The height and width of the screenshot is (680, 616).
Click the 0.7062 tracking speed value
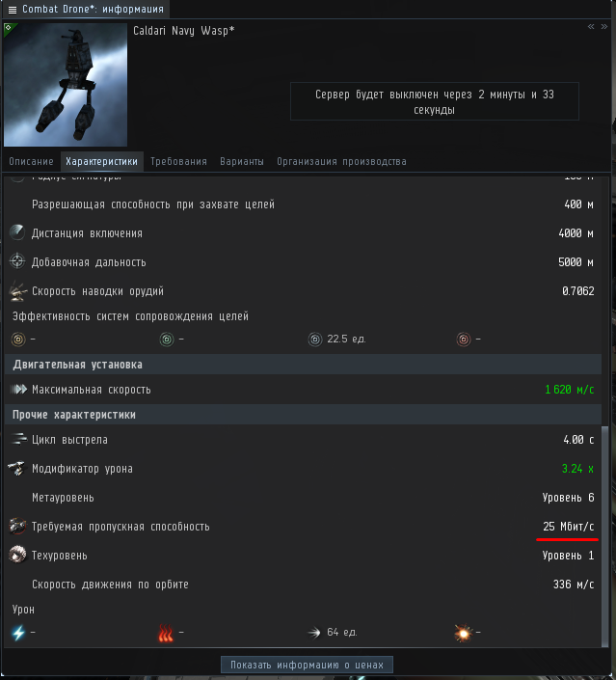point(578,291)
